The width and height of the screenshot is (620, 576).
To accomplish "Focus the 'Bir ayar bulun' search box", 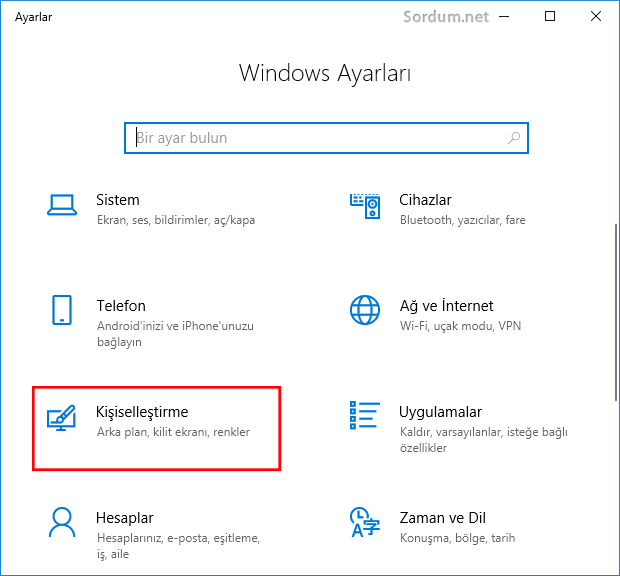I will tap(326, 138).
